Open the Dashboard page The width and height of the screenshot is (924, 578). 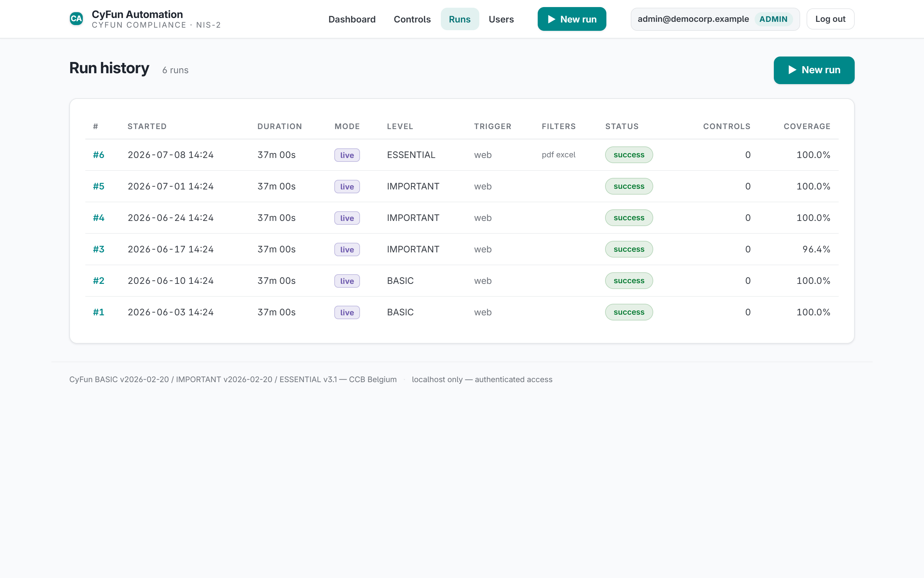[x=352, y=19]
